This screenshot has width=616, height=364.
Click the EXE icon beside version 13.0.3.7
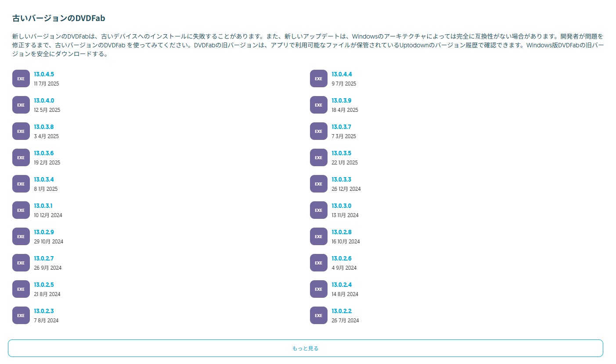click(319, 131)
